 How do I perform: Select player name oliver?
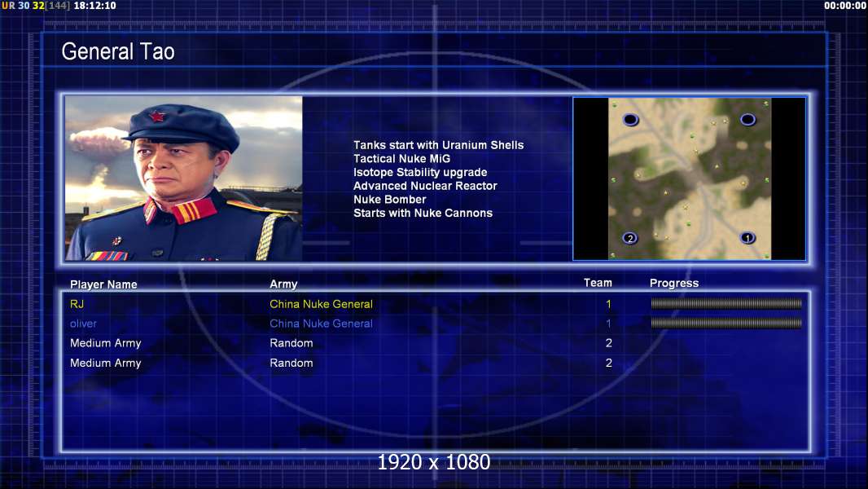pos(83,324)
